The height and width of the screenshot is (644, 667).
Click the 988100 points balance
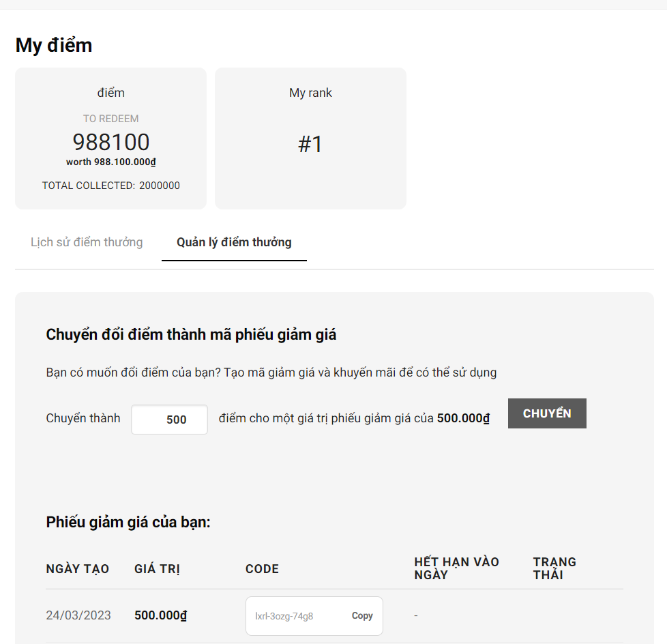point(111,142)
